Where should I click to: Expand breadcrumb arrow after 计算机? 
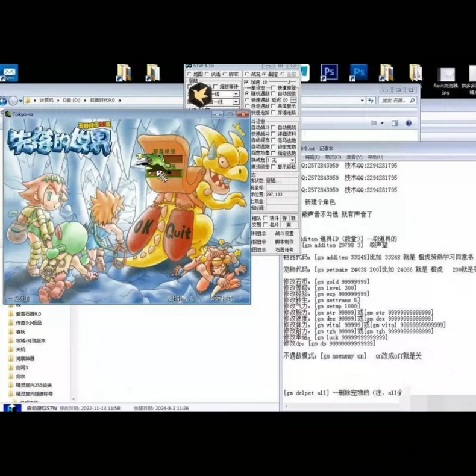58,100
